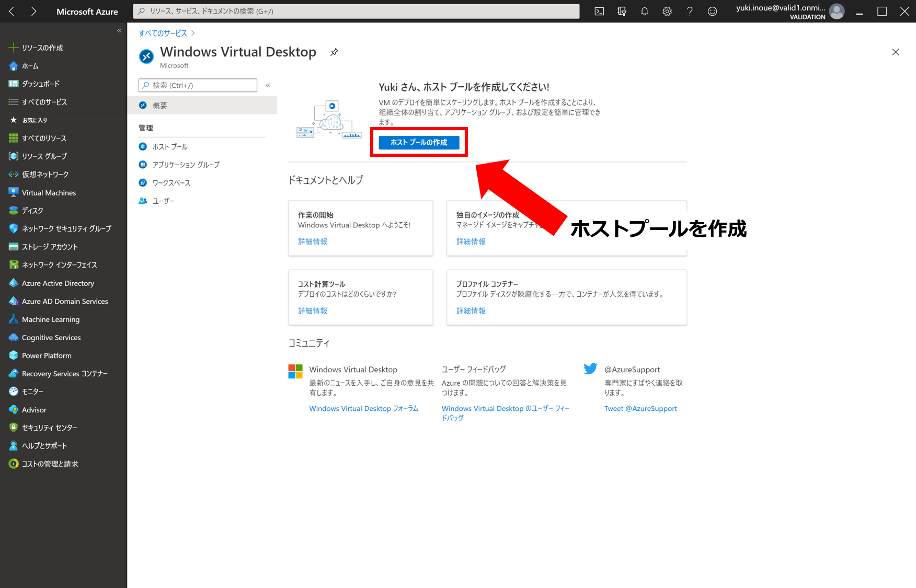The width and height of the screenshot is (916, 588).
Task: Open feedback smiley icon
Action: [712, 11]
